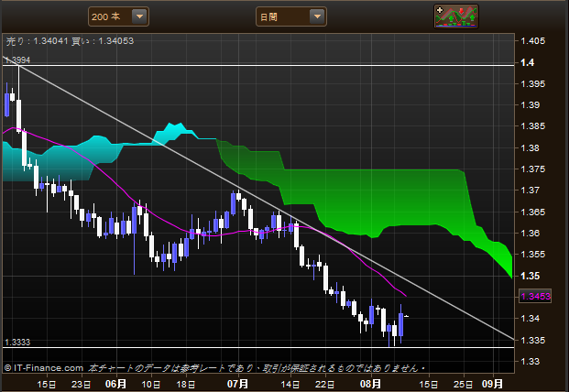Click the 1.375 price axis label

(x=532, y=169)
